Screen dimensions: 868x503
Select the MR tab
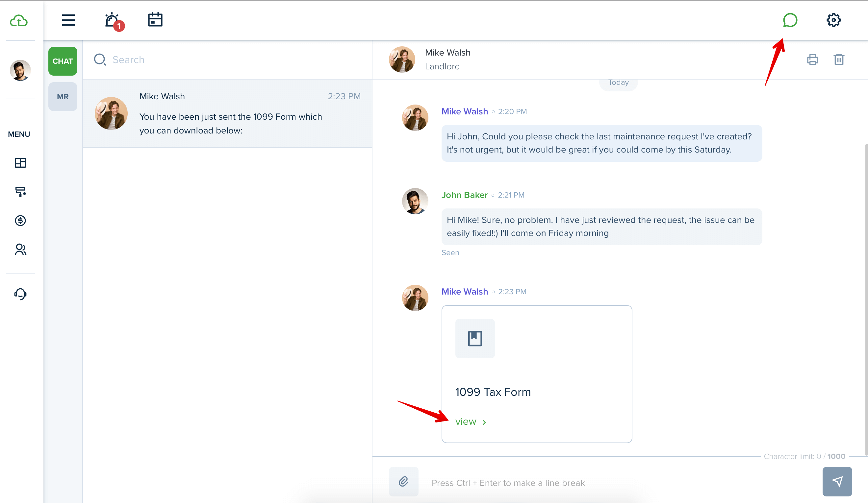coord(63,97)
